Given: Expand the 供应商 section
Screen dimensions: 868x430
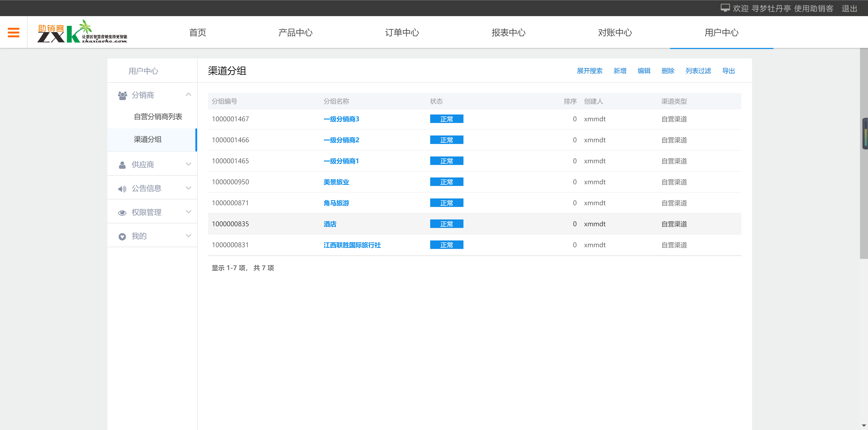Looking at the screenshot, I should point(188,165).
